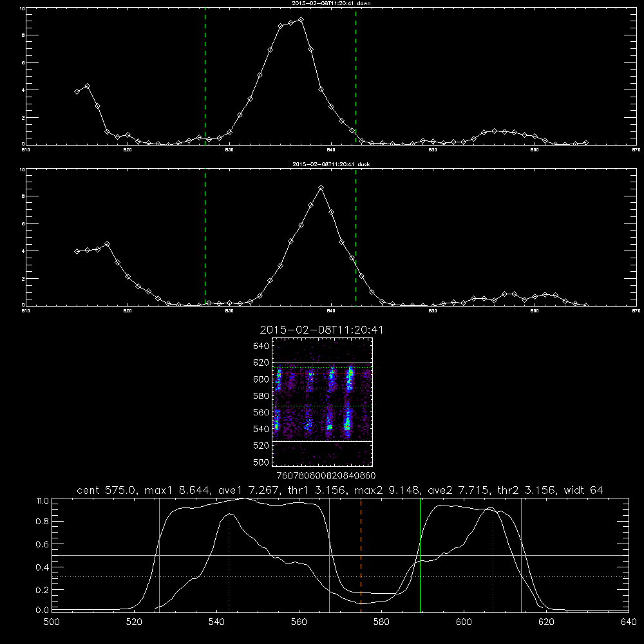The width and height of the screenshot is (644, 644).
Task: Click the left green dashed line in dawn plot
Action: (205, 76)
